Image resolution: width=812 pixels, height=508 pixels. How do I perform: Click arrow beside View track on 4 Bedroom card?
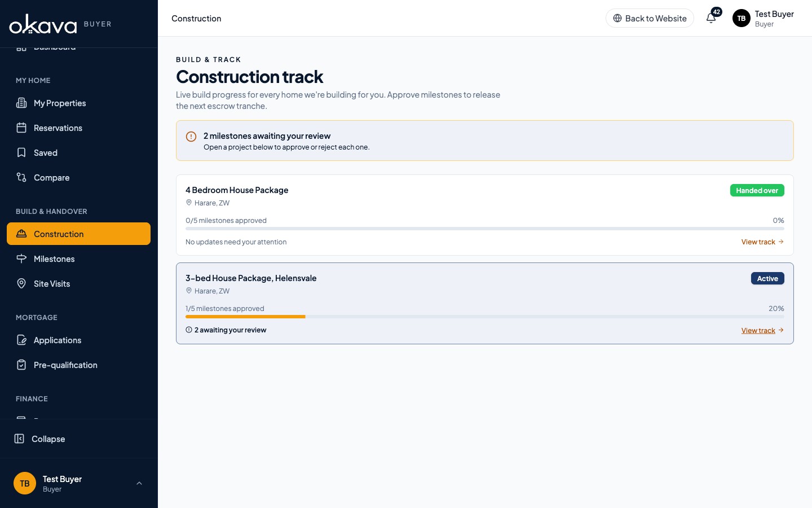(781, 242)
